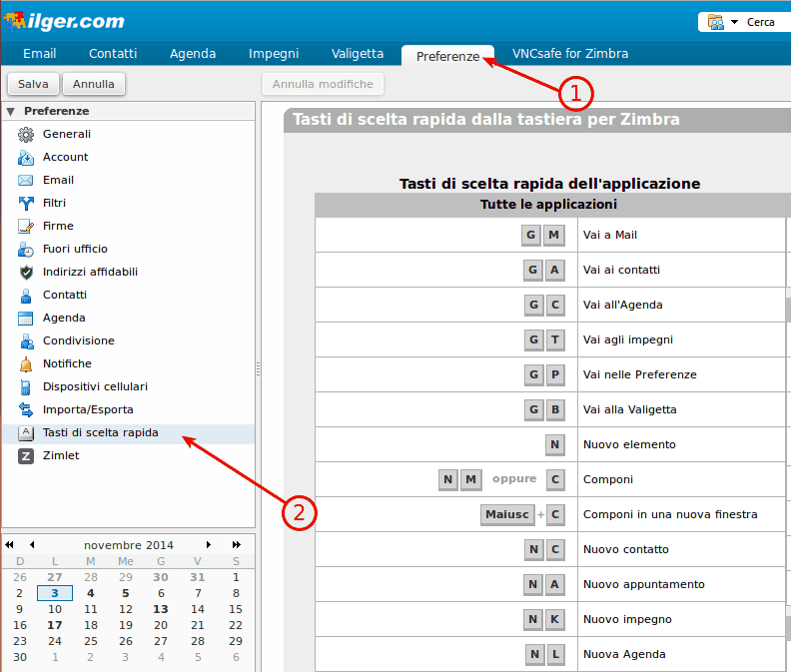791x672 pixels.
Task: Click the Email envelope icon in preferences
Action: coord(26,180)
